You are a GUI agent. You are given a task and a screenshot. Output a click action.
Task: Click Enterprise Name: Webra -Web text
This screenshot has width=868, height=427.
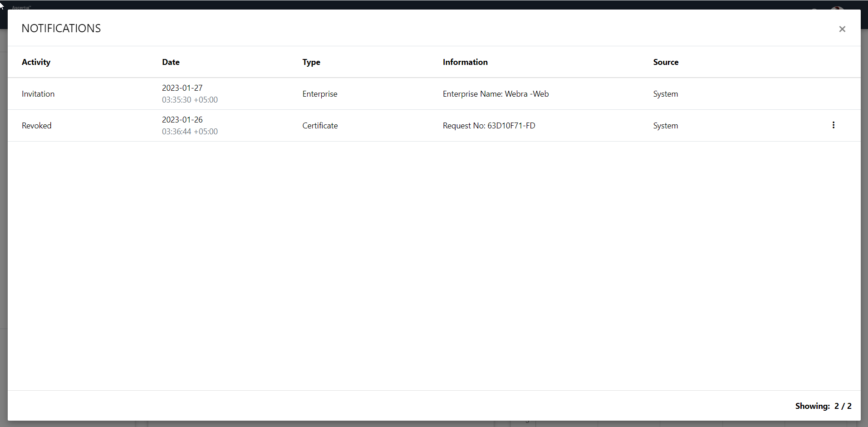pos(495,94)
